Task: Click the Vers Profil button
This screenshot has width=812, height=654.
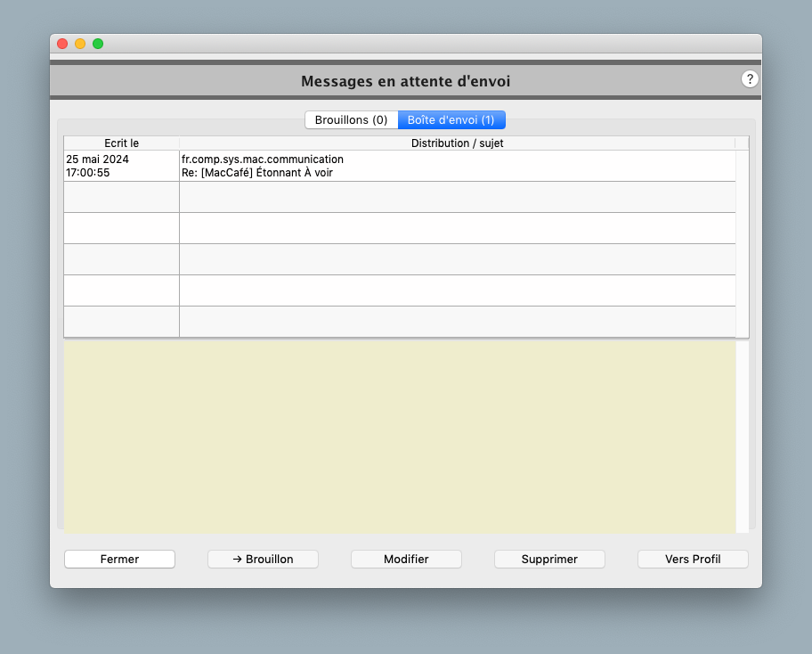Action: [693, 559]
